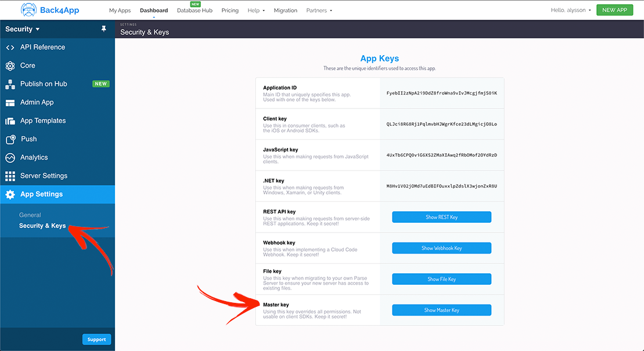Click the Application ID label
The image size is (644, 351).
click(280, 88)
